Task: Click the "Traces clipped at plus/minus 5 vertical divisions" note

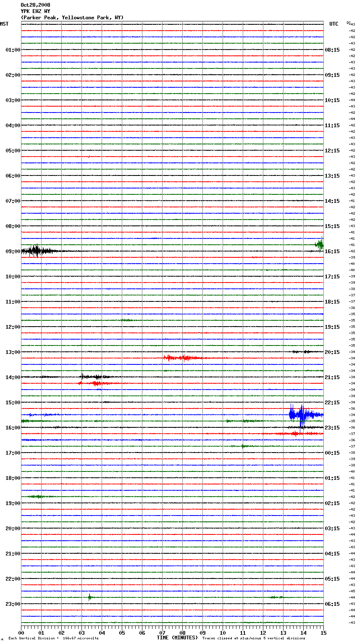Action: (x=254, y=638)
